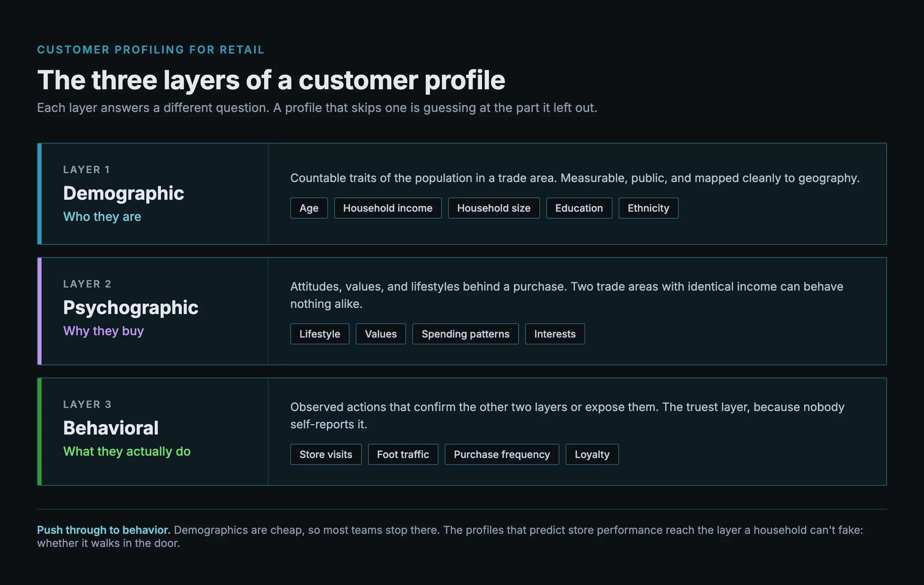Click the Behavioral heading
This screenshot has height=585, width=924.
(x=111, y=428)
